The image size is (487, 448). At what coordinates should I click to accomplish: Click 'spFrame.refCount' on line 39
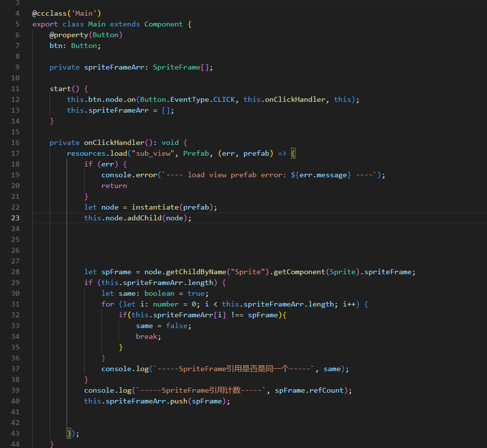point(309,390)
